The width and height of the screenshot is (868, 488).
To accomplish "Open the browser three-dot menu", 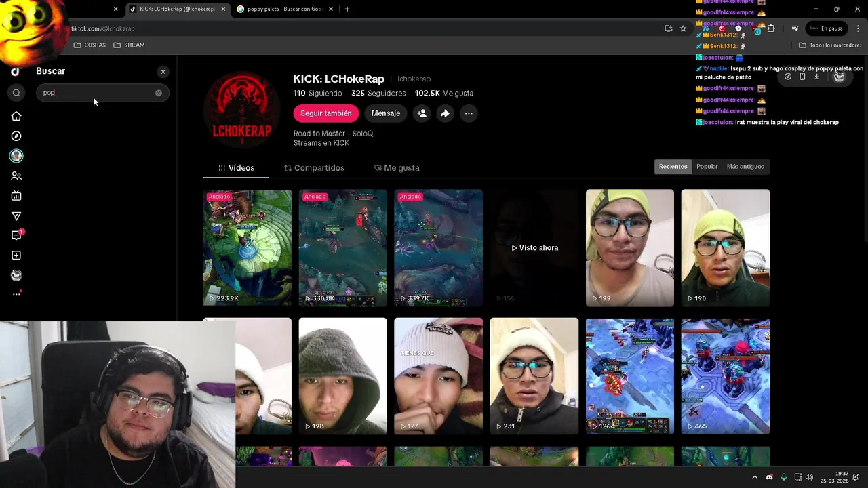I will (859, 28).
